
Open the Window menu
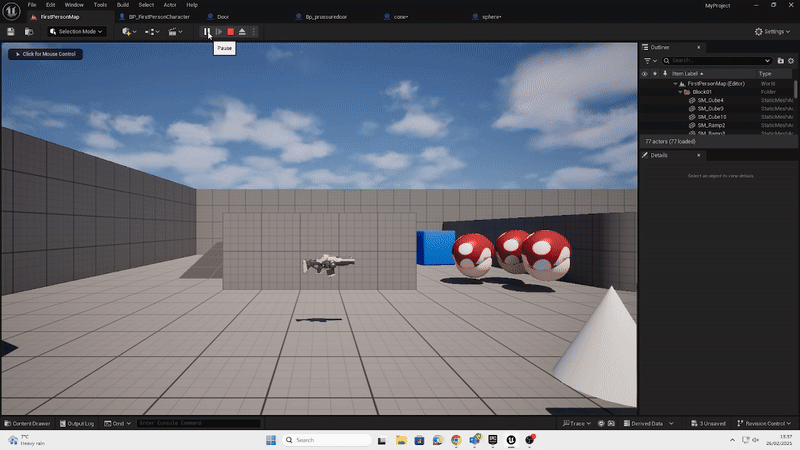[x=74, y=5]
